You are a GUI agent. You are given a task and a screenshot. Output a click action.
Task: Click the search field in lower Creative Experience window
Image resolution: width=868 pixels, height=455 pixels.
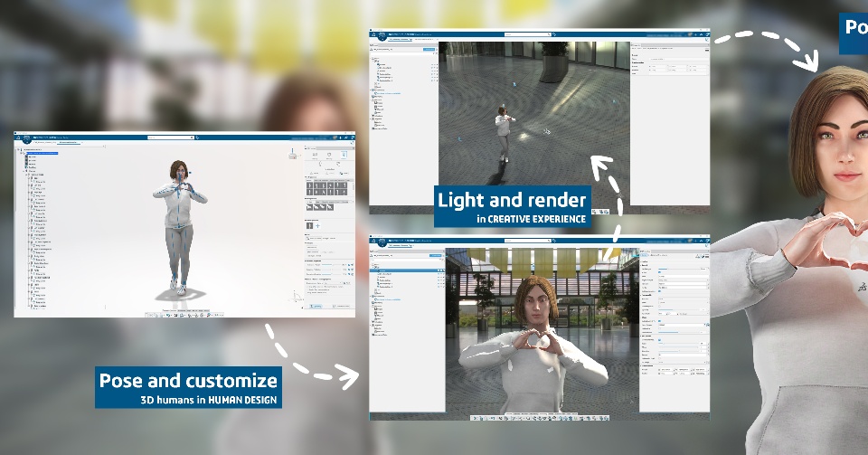(x=527, y=241)
